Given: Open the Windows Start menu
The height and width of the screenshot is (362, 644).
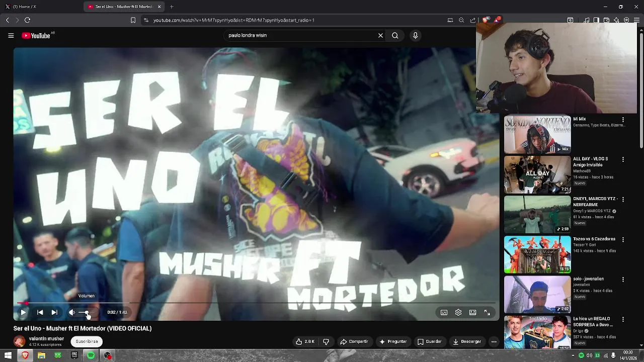Looking at the screenshot, I should (8, 355).
